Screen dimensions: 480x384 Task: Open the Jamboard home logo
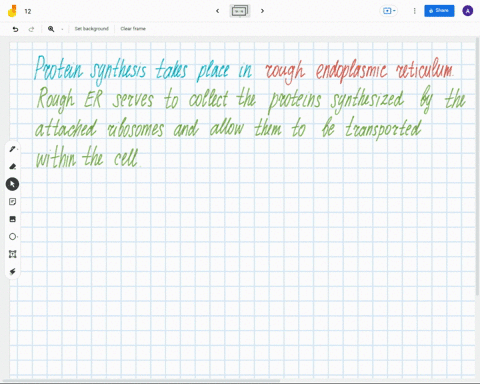(12, 11)
